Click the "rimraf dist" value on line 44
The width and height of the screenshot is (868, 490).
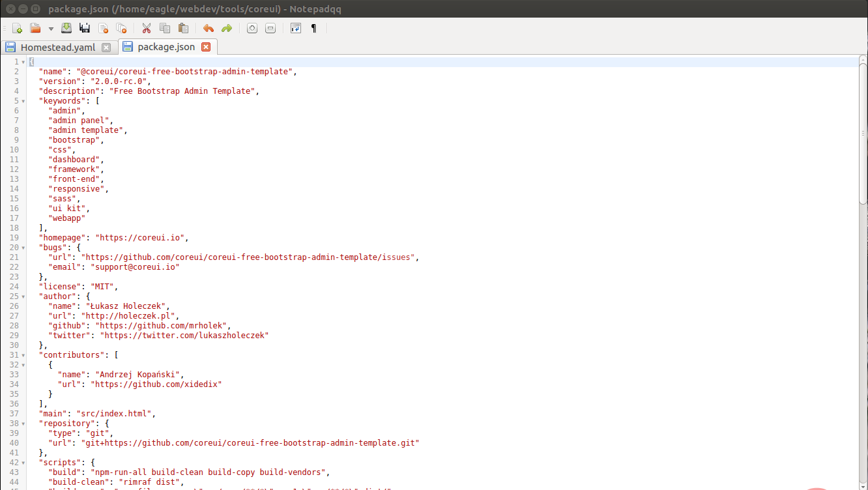(149, 482)
